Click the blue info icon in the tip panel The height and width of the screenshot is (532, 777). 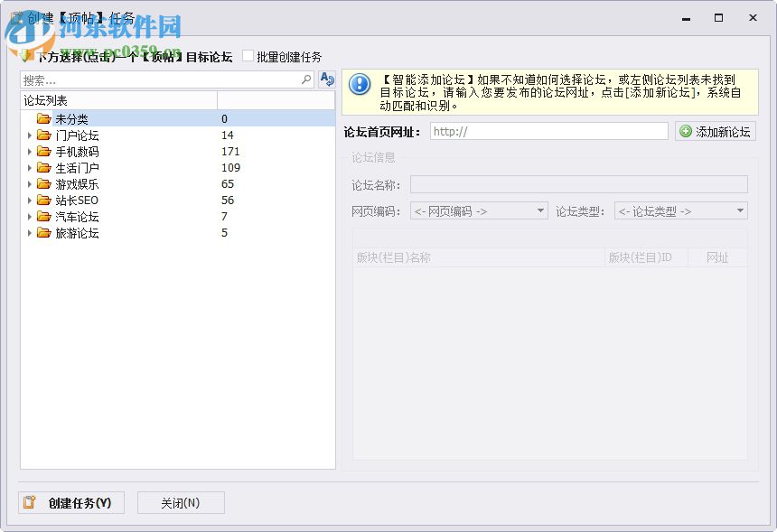pyautogui.click(x=360, y=86)
